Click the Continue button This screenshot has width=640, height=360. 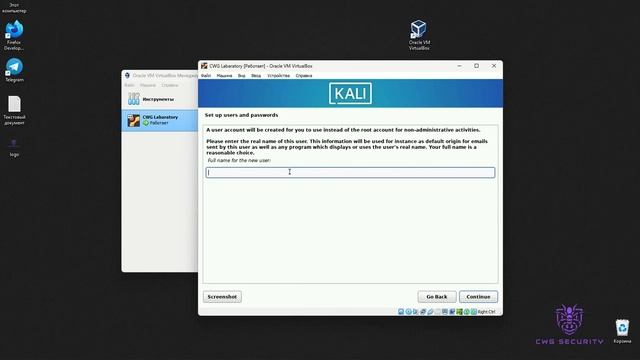478,297
